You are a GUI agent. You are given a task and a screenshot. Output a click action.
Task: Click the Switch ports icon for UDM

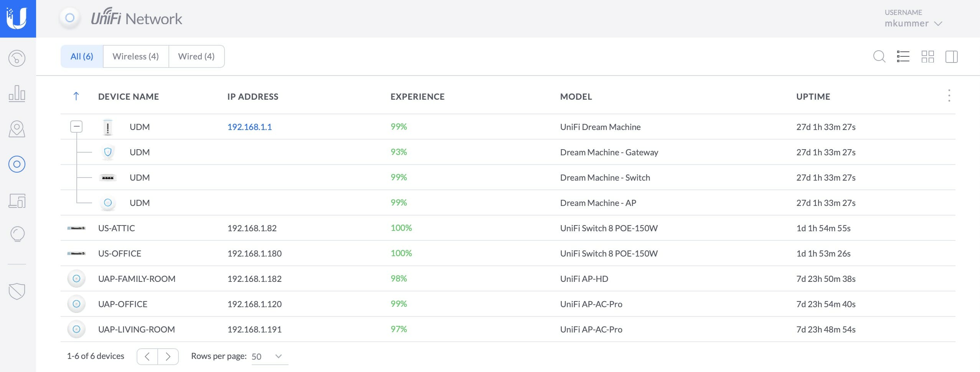coord(108,178)
